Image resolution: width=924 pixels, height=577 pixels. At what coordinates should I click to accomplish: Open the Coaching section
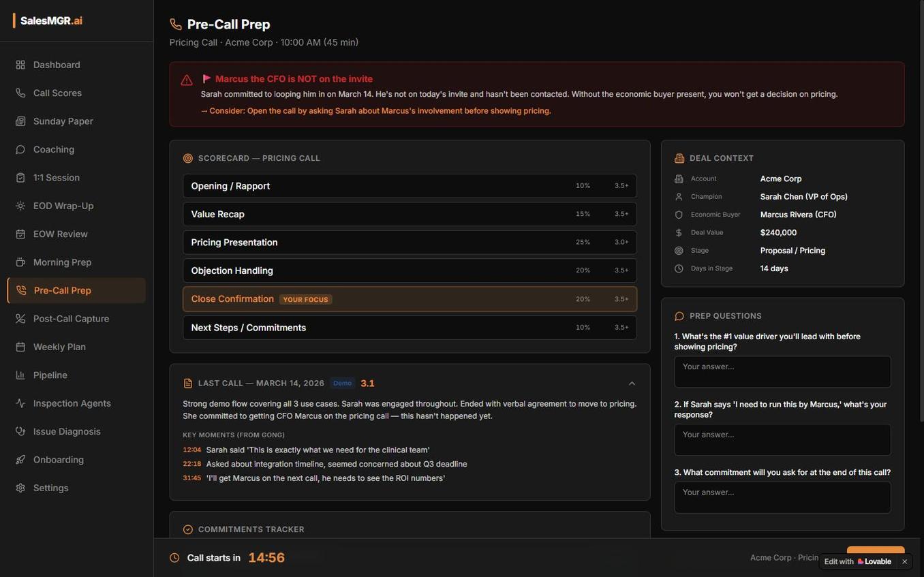[76, 149]
